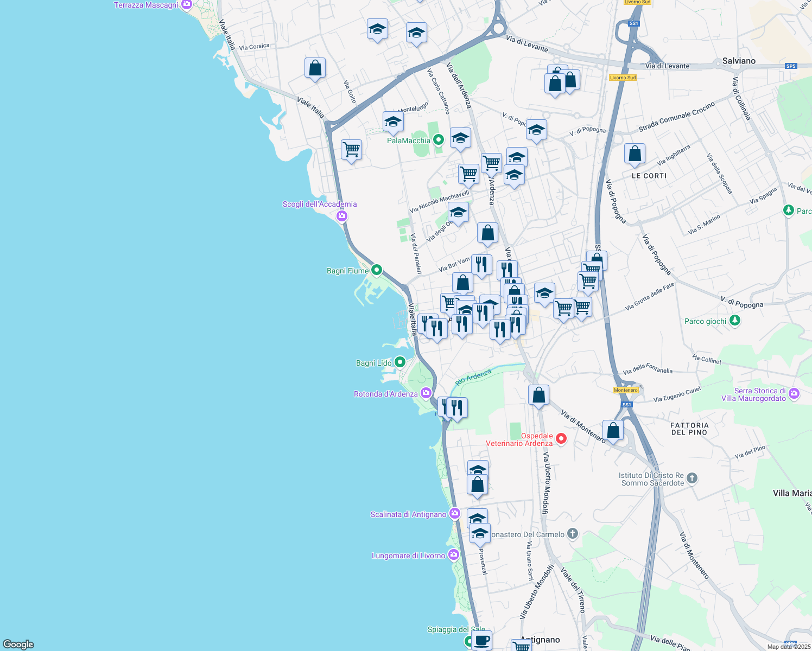Select the shopping bag pin near Montenero exit
The image size is (812, 651).
pyautogui.click(x=613, y=432)
